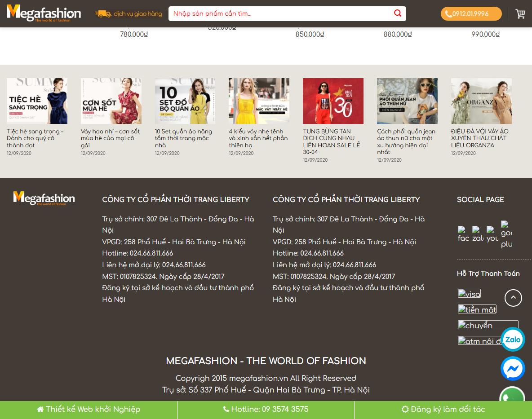Open the floating Zalo chat bubble
This screenshot has height=419, width=532.
pos(513,340)
